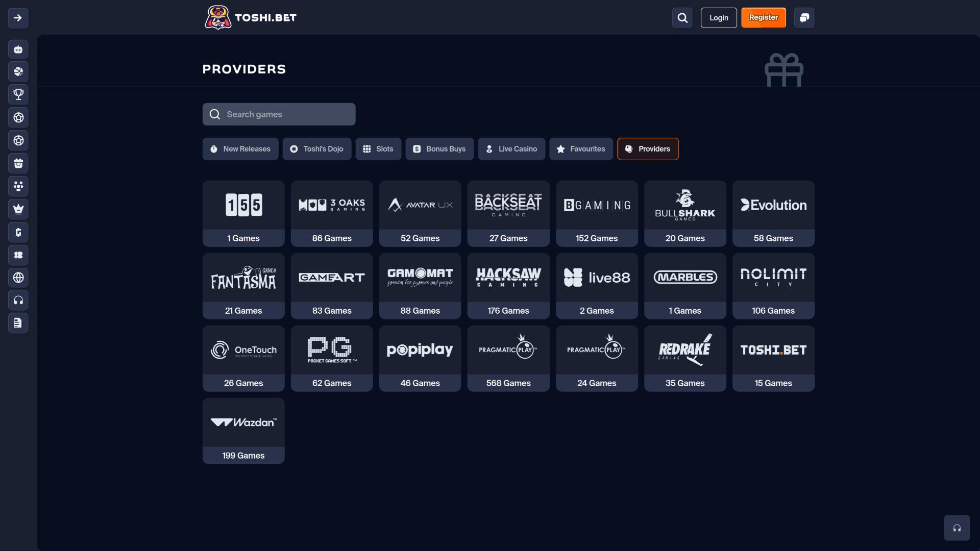Open the Popiplay provider card
980x551 pixels.
pos(420,359)
